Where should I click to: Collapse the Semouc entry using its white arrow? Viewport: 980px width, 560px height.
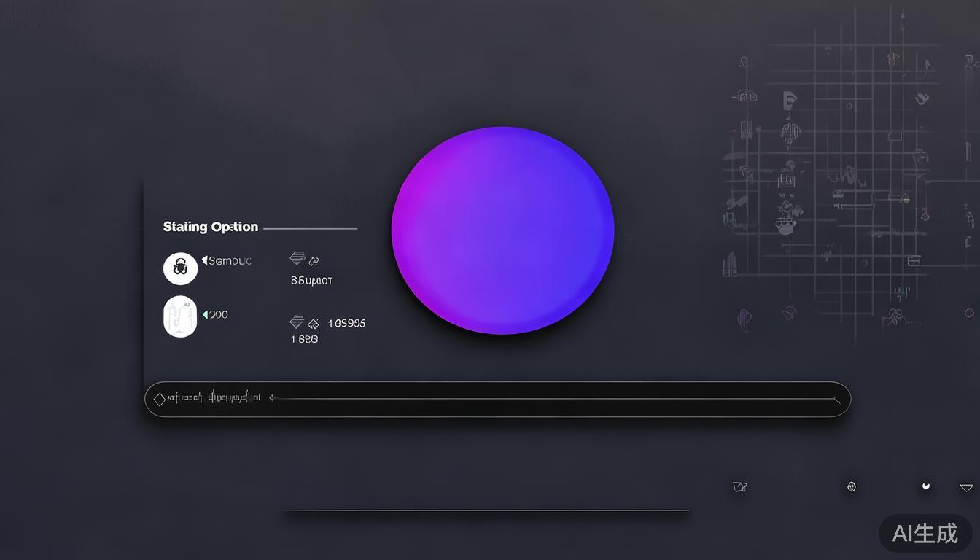[204, 260]
